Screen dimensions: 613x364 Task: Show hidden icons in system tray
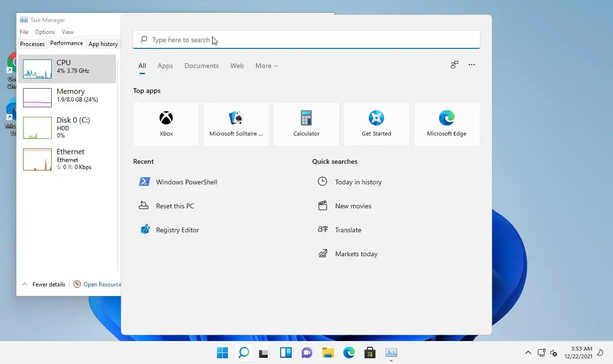coord(528,353)
